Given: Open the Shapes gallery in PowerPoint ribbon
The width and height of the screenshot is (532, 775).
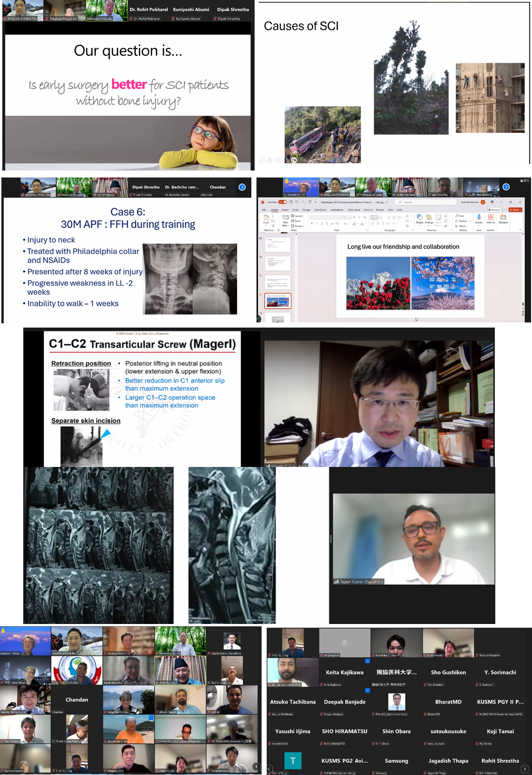Looking at the screenshot, I should (420, 218).
